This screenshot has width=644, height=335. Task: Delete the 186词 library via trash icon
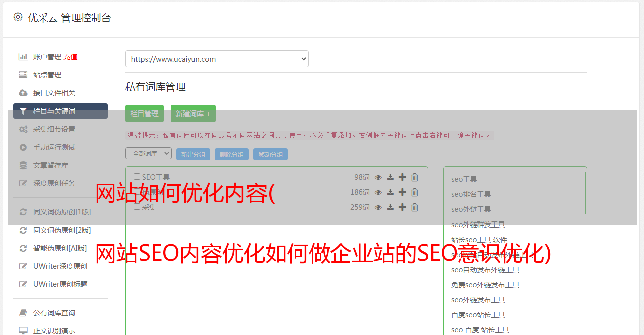pyautogui.click(x=415, y=192)
